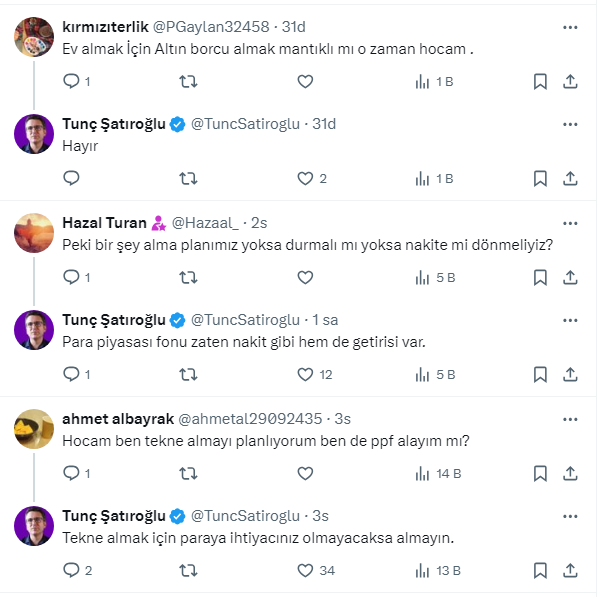Image resolution: width=616 pixels, height=597 pixels.
Task: Bookmark the final Tunç Şatıroğlu reply
Action: 540,571
